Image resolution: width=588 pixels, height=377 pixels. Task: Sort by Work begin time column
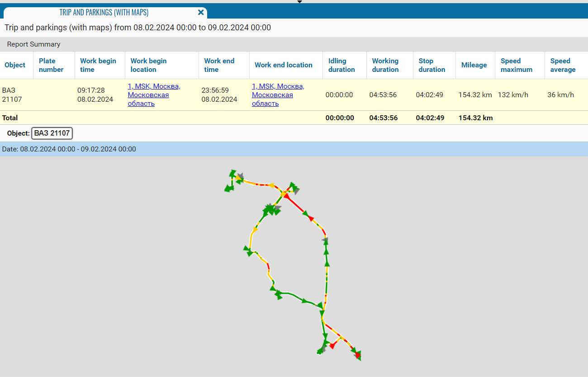pyautogui.click(x=98, y=65)
